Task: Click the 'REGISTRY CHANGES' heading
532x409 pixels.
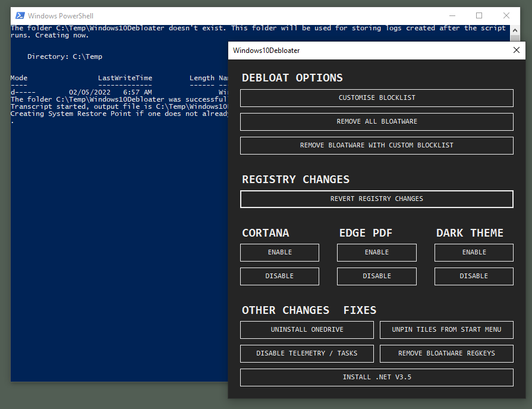Action: [295, 179]
